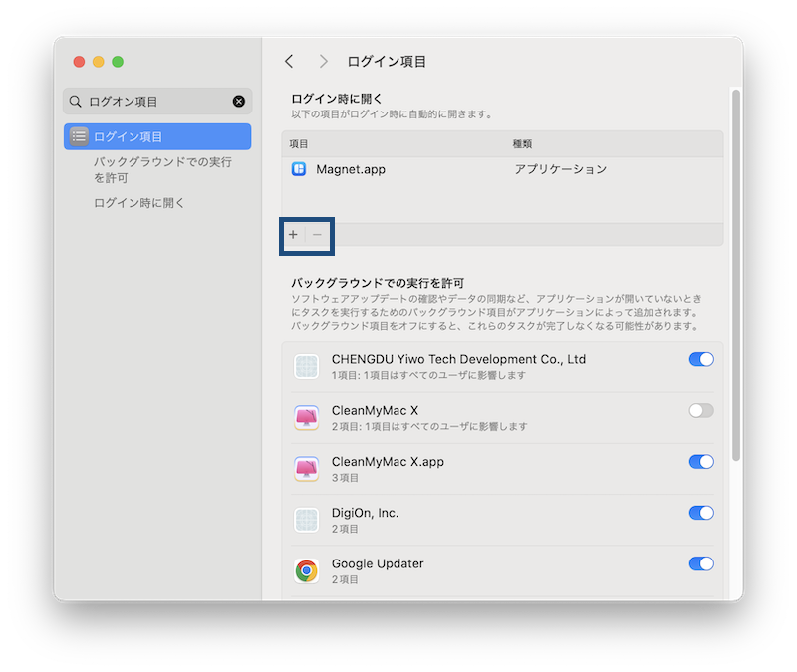Go back with the left chevron
Screen dimensions: 797x672
[289, 62]
